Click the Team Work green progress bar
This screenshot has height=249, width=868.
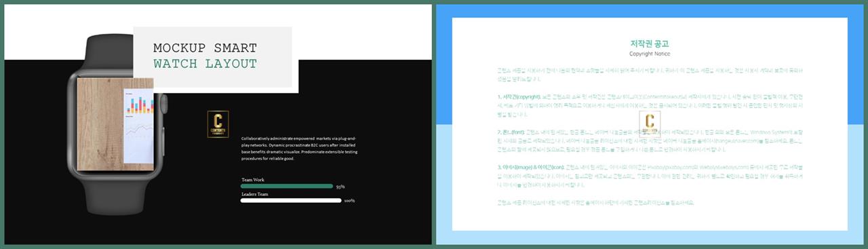click(287, 186)
